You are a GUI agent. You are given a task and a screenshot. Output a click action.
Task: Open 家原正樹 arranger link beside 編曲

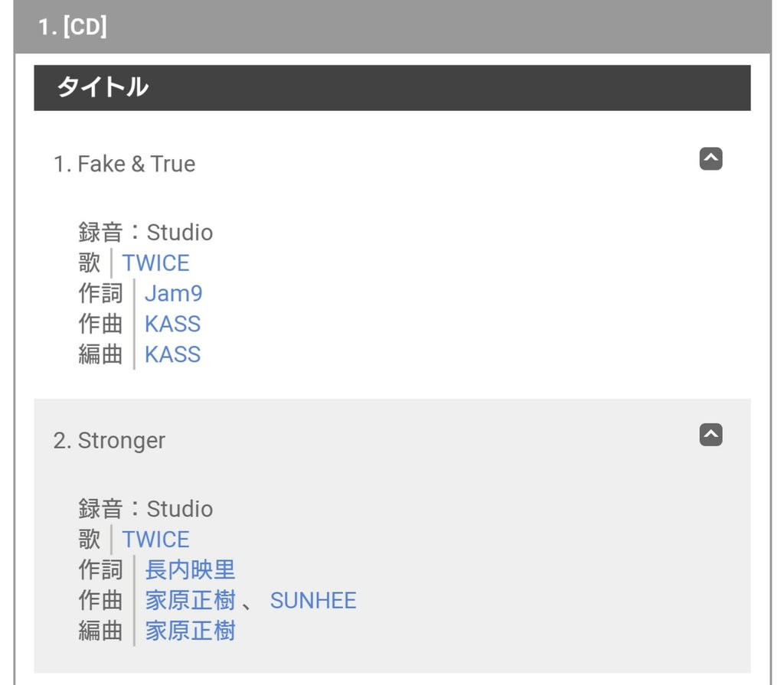(190, 631)
